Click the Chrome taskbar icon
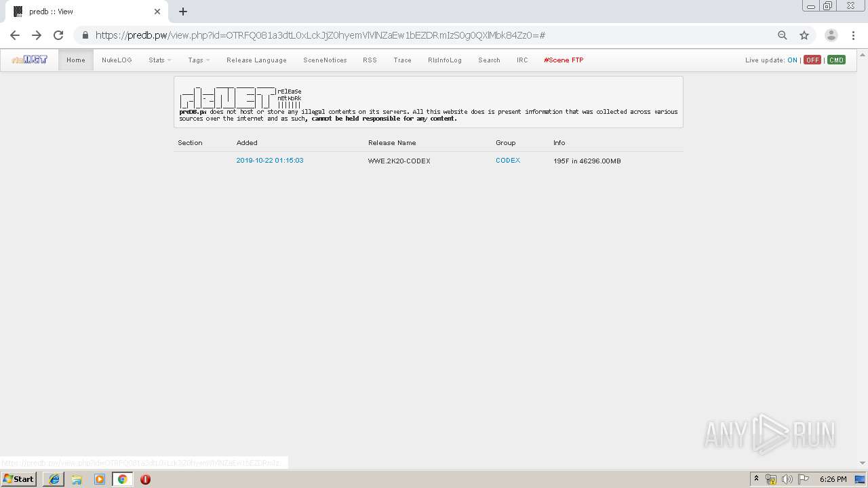Image resolution: width=868 pixels, height=488 pixels. pos(122,479)
